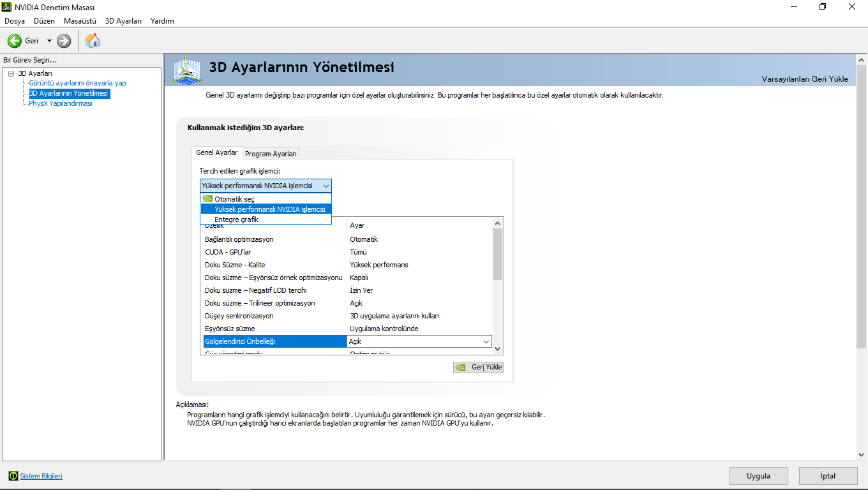Select Görüntü ayarlarını önayarla yap
This screenshot has height=490, width=868.
(77, 83)
